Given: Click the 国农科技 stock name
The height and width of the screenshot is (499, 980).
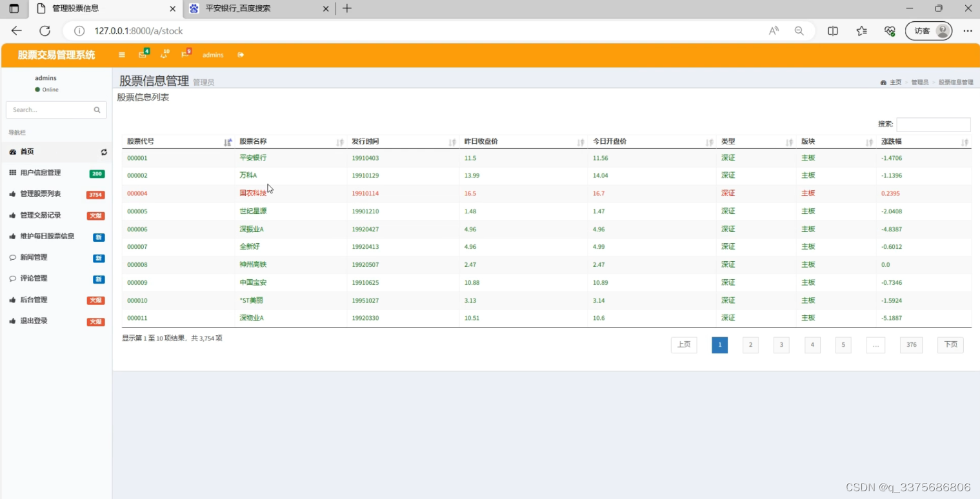Looking at the screenshot, I should click(253, 193).
